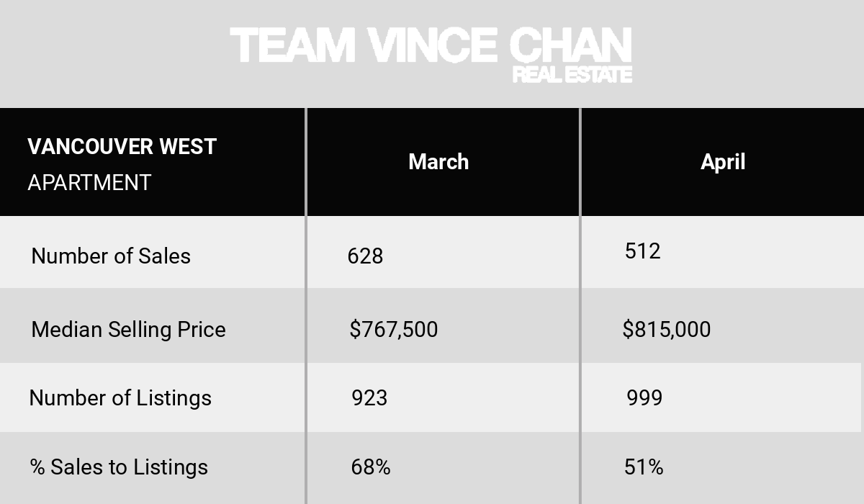This screenshot has width=864, height=504.
Task: Click the word CHAN in the logo
Action: click(x=570, y=45)
